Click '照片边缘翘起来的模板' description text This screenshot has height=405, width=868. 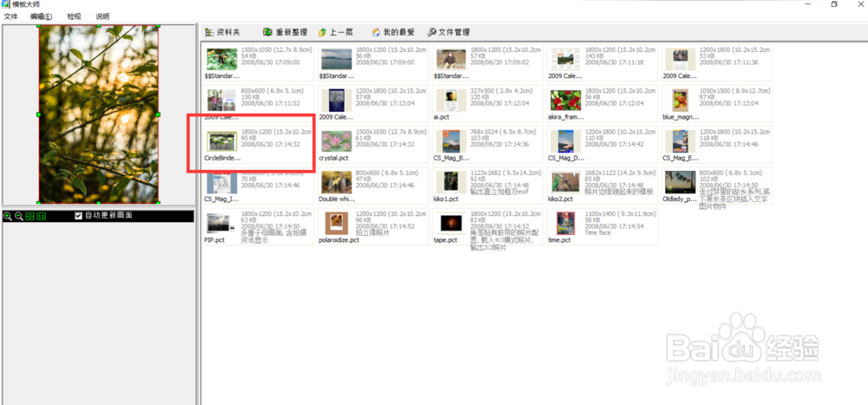(x=619, y=192)
